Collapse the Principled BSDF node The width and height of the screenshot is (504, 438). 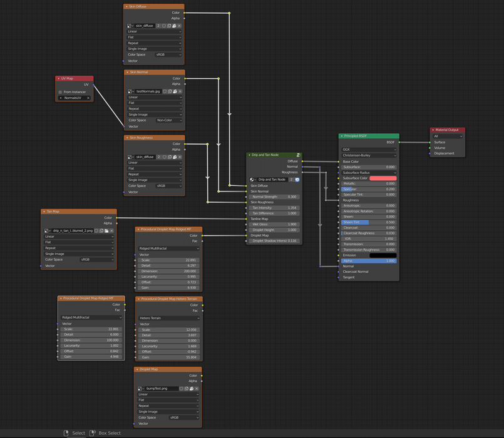point(342,136)
